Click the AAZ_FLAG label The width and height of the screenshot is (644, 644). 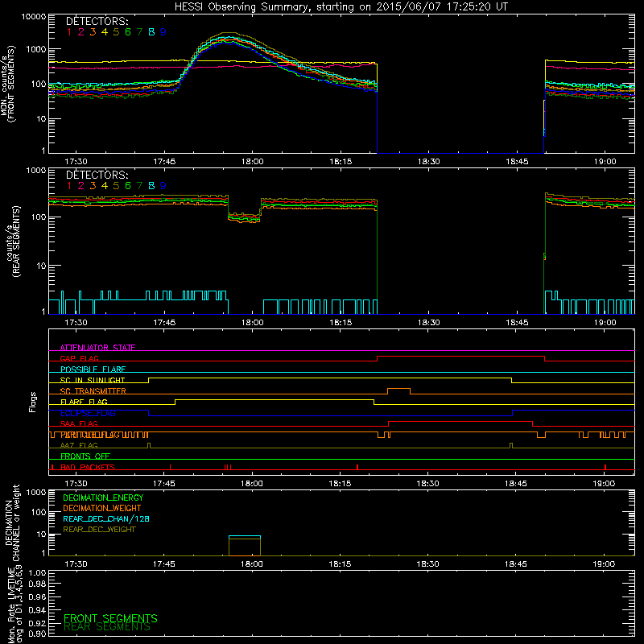(x=79, y=445)
